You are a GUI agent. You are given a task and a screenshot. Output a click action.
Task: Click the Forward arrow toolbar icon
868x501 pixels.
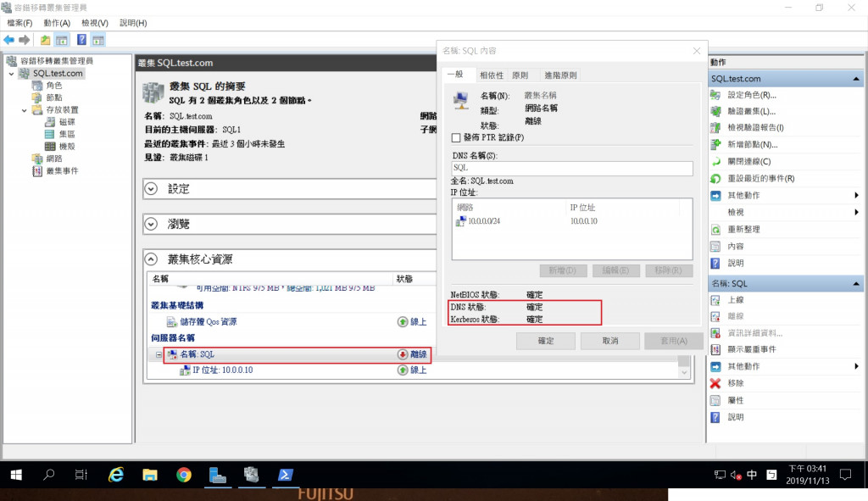click(x=25, y=40)
